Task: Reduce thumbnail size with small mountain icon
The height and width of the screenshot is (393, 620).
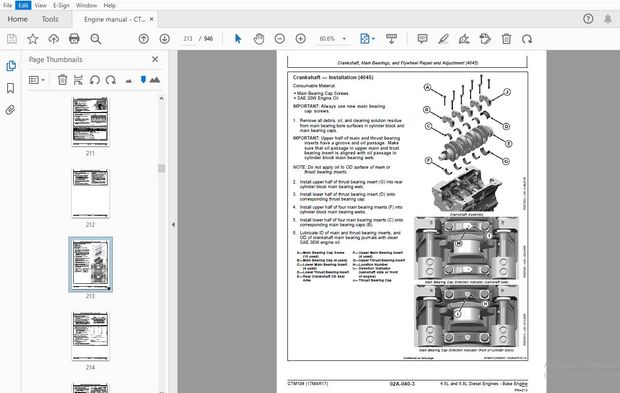Action: tap(129, 81)
